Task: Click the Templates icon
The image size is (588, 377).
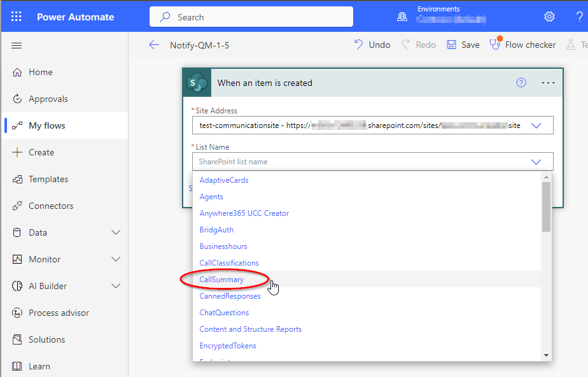Action: click(17, 179)
